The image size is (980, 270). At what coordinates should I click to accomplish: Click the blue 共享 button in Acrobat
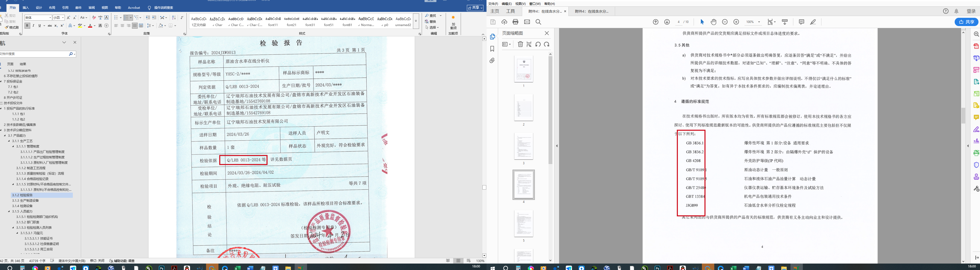pos(966,22)
